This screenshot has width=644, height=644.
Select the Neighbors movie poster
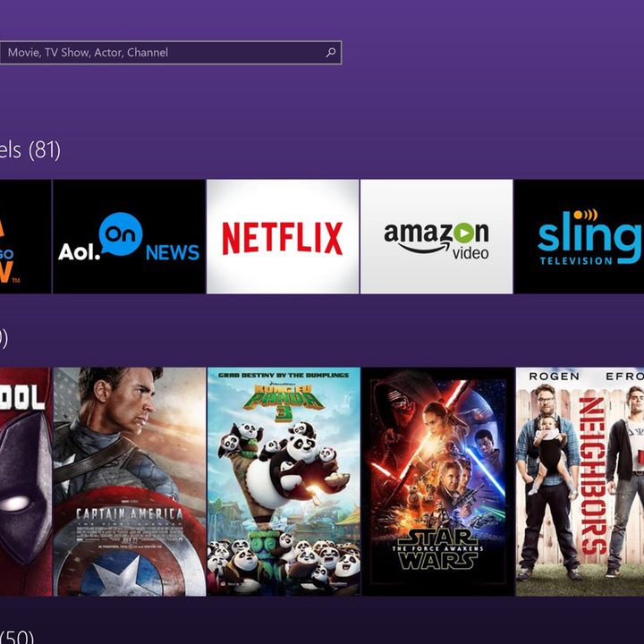[580, 481]
